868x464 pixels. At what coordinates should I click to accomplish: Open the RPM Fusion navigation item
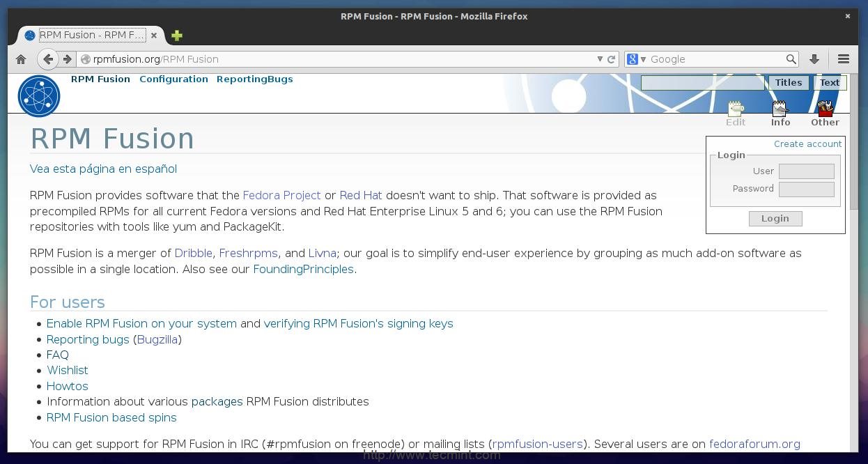pos(100,79)
